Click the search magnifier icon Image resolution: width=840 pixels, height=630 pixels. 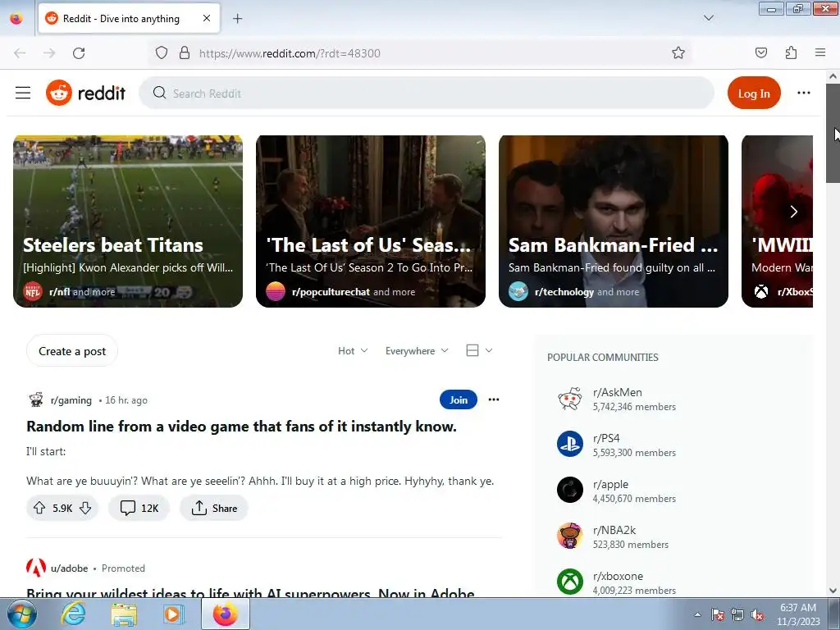tap(159, 93)
